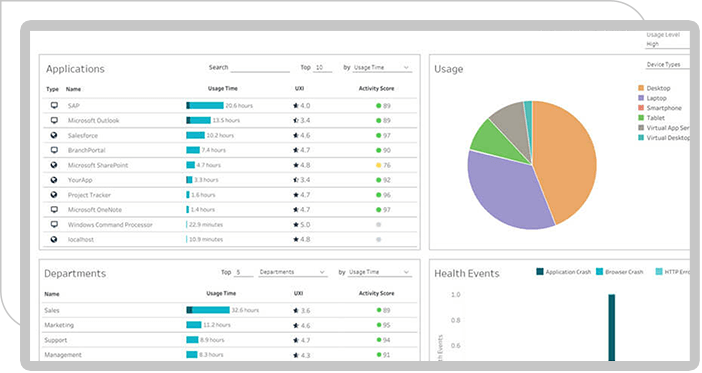702x373 pixels.
Task: Click the yellow activity dot for Microsoft SharePoint
Action: pyautogui.click(x=378, y=165)
